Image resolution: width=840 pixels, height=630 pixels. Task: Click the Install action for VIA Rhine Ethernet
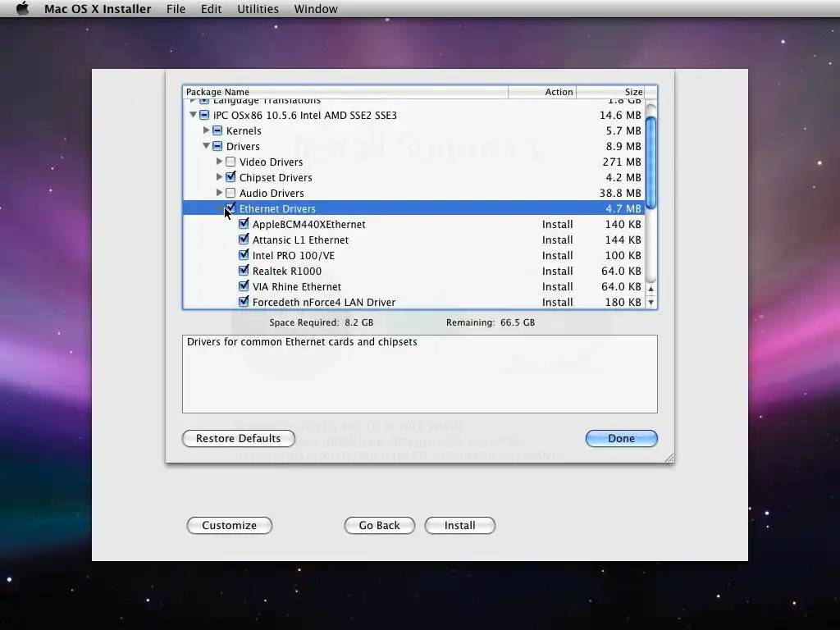click(557, 286)
